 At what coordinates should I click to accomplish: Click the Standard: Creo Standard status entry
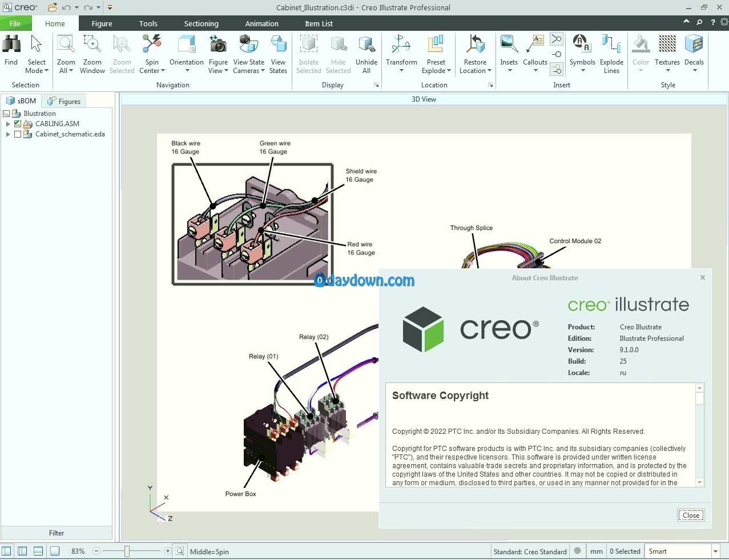pyautogui.click(x=530, y=551)
